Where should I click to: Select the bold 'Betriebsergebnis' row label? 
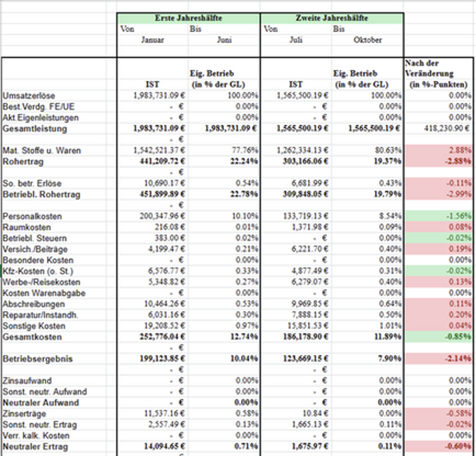pyautogui.click(x=38, y=358)
